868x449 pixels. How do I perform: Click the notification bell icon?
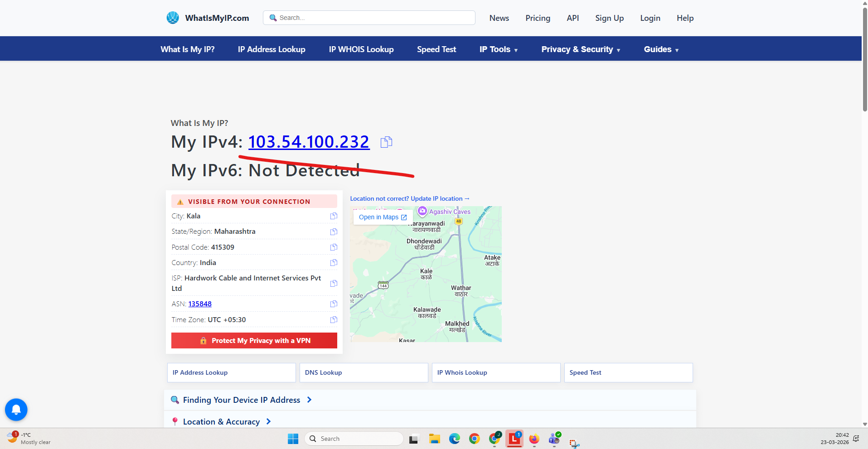pyautogui.click(x=16, y=410)
